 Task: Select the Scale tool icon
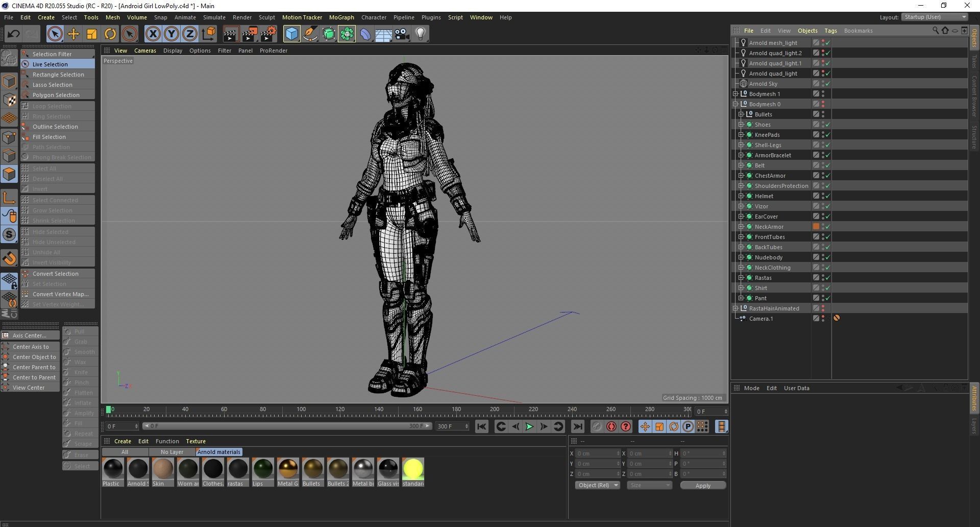(92, 34)
